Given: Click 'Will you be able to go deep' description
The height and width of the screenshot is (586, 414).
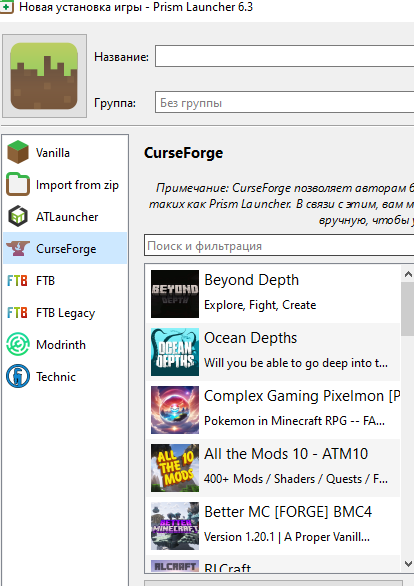Looking at the screenshot, I should point(296,363).
